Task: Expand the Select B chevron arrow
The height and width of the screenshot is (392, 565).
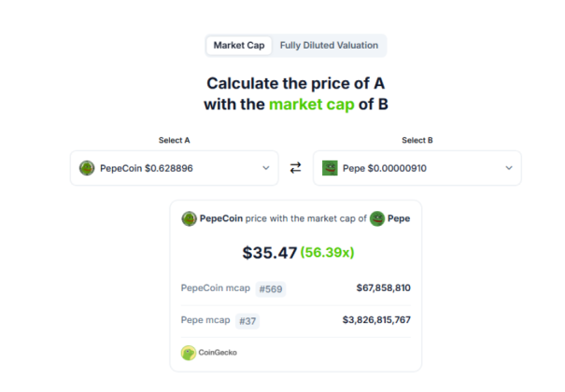Action: pyautogui.click(x=509, y=168)
